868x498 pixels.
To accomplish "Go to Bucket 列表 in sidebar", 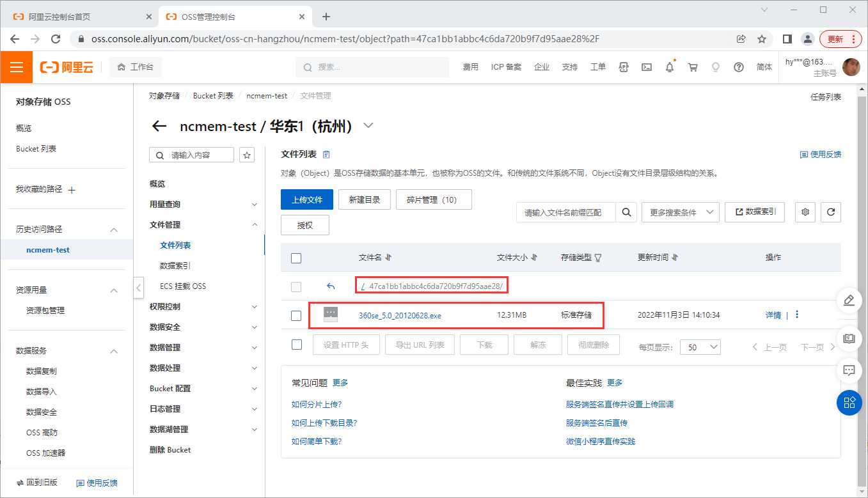I will (36, 149).
